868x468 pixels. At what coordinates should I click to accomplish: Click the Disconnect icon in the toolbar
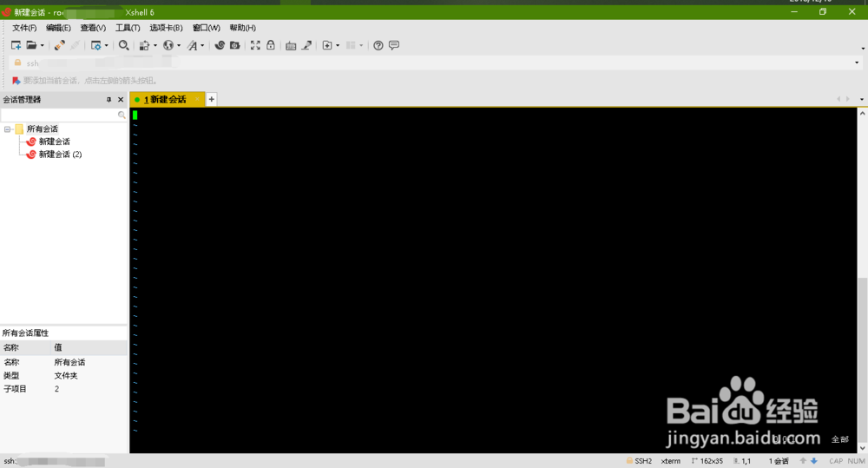(x=75, y=45)
